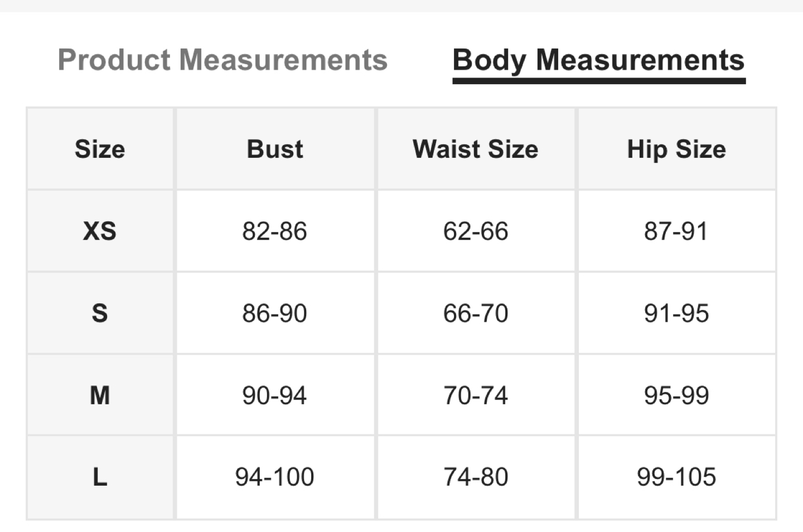This screenshot has height=532, width=803.
Task: Click the L bust value 94-100
Action: [274, 477]
